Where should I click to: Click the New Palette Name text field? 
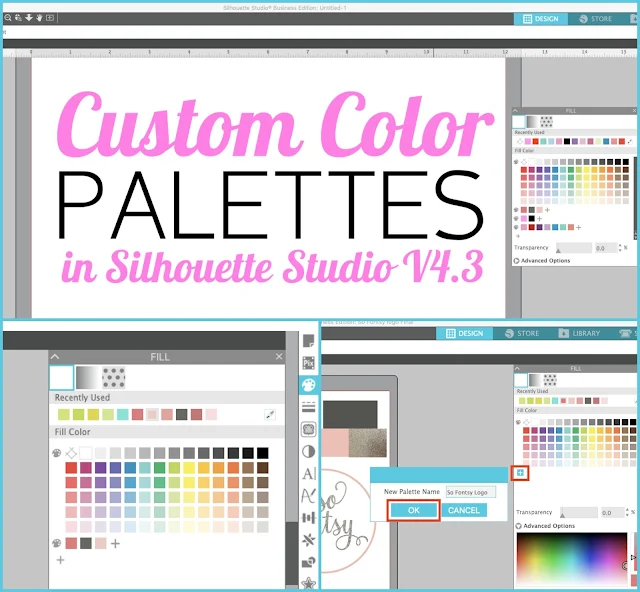click(471, 492)
